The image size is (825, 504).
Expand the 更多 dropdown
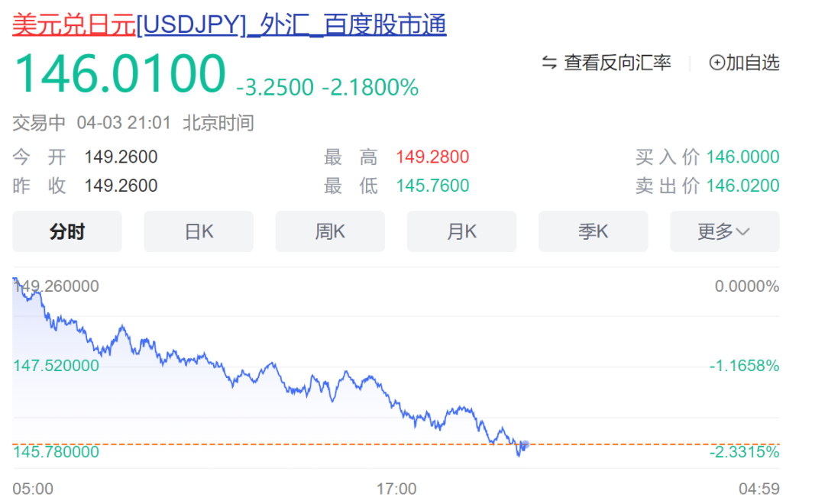tap(724, 231)
